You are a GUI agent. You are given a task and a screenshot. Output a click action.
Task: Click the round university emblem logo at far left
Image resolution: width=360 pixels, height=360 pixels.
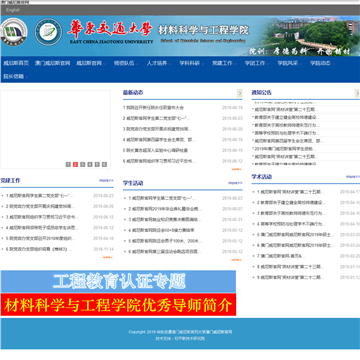pos(14,32)
